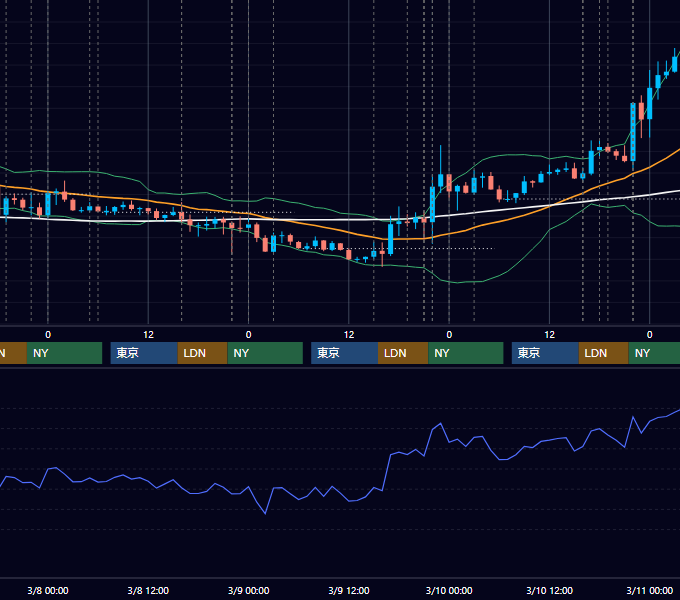
Task: Click the NY session block above 3/8 00:00
Action: coord(64,353)
